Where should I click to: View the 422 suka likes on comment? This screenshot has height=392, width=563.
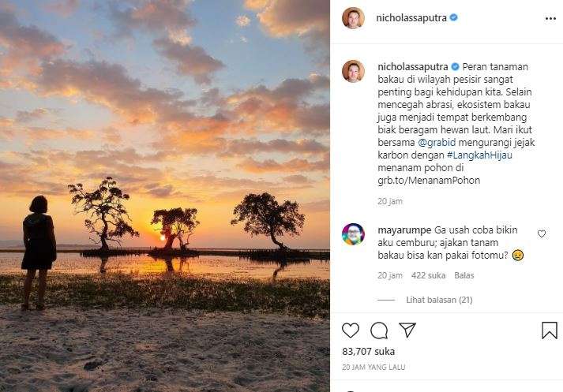(429, 275)
